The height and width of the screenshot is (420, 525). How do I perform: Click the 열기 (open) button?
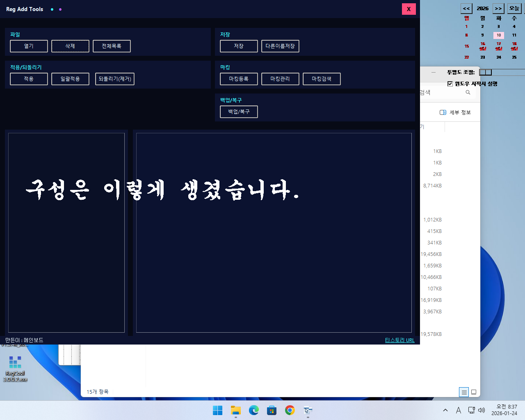tap(29, 46)
